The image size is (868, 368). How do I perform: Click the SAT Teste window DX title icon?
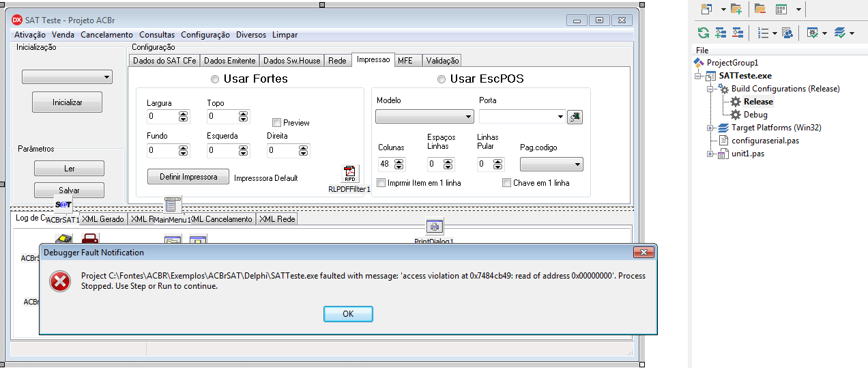(x=17, y=20)
